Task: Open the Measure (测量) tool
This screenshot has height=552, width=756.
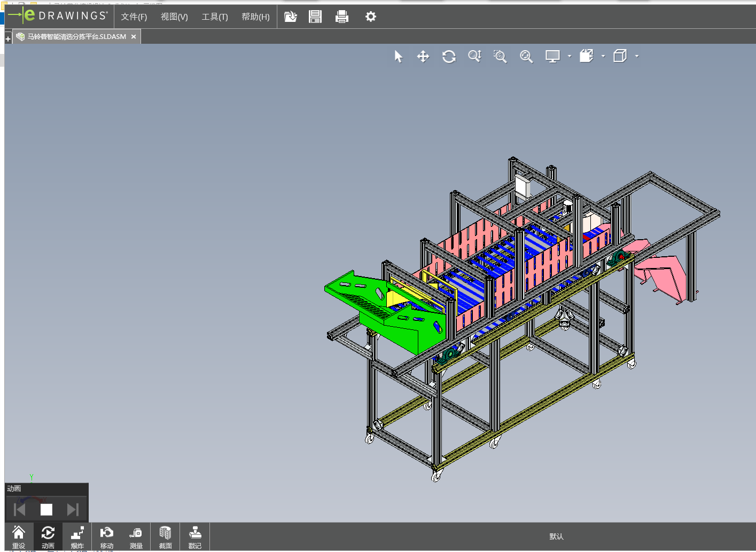Action: pos(136,537)
